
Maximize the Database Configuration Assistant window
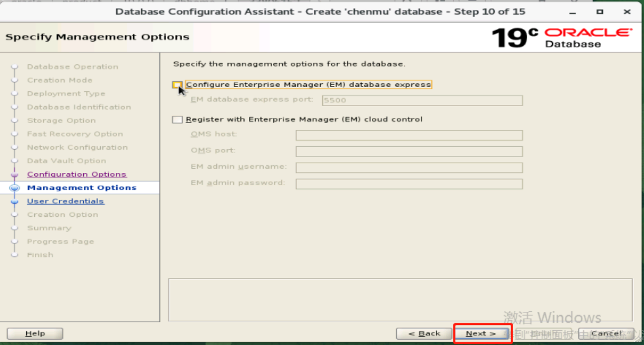coord(600,11)
